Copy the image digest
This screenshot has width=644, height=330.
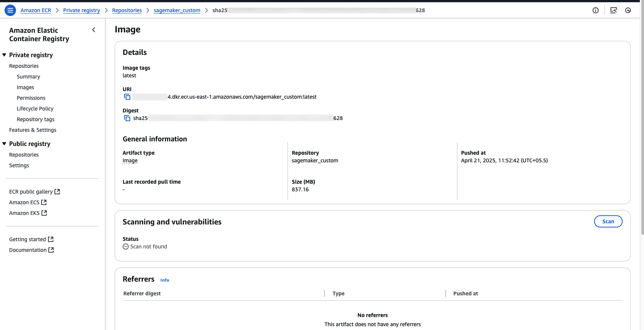pos(127,118)
